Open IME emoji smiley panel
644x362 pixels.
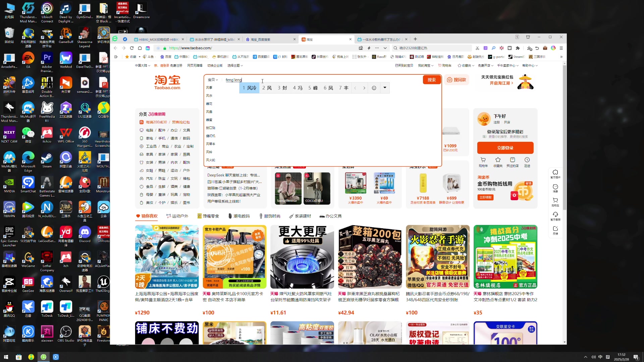pyautogui.click(x=374, y=88)
